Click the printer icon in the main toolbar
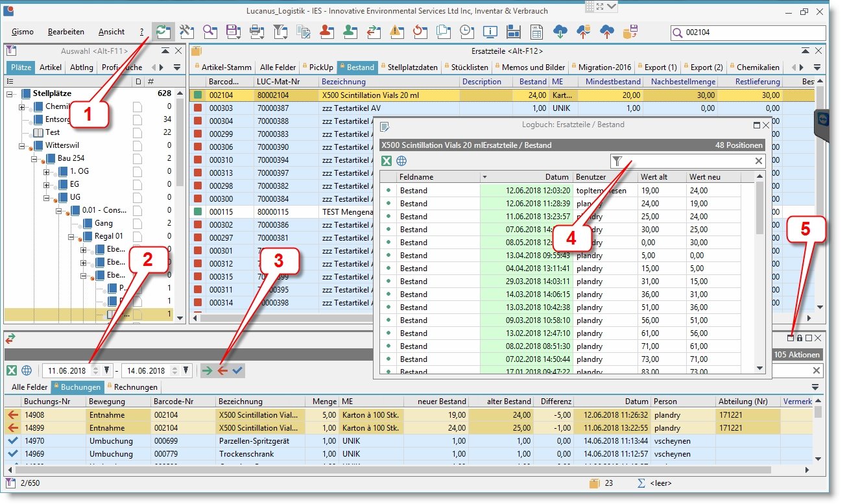 pyautogui.click(x=256, y=31)
